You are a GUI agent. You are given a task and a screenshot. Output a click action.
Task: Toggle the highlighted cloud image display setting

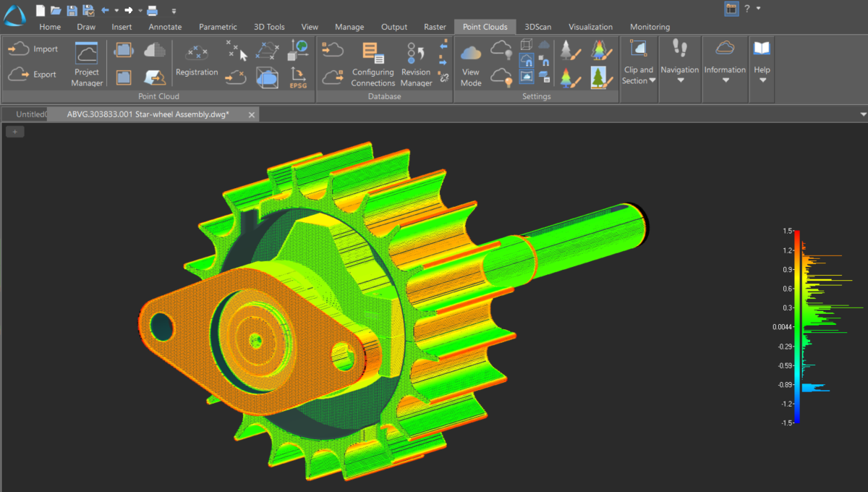(x=527, y=76)
